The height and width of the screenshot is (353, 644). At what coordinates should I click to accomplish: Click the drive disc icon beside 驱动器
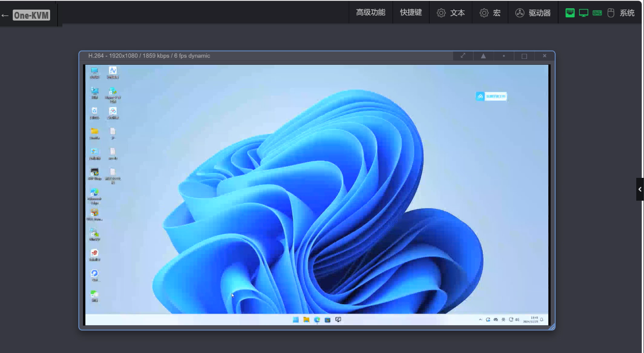click(x=520, y=13)
